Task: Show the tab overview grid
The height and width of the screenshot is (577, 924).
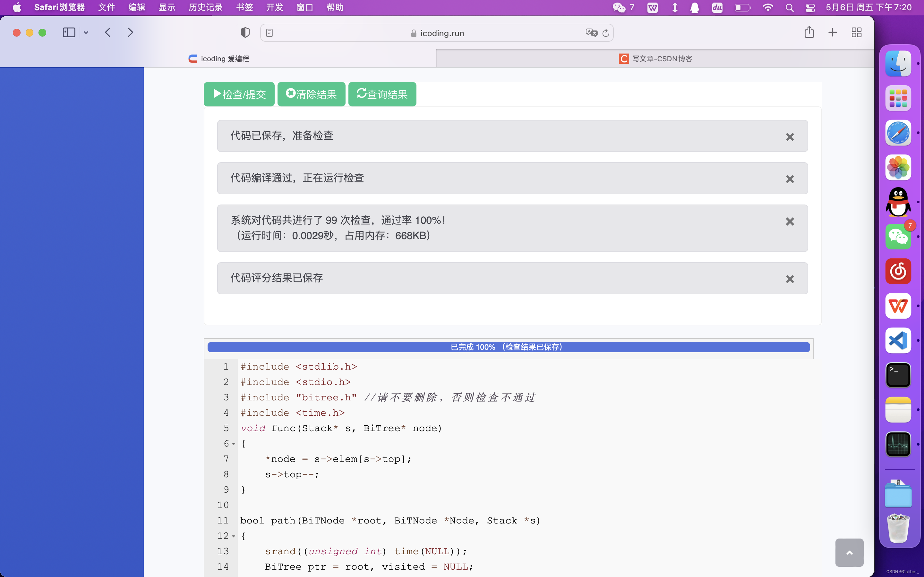Action: tap(856, 32)
